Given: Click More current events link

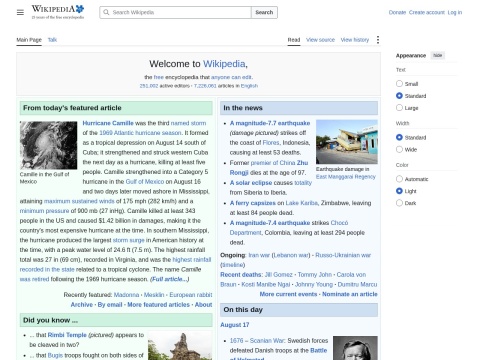Looking at the screenshot, I should point(288,294).
